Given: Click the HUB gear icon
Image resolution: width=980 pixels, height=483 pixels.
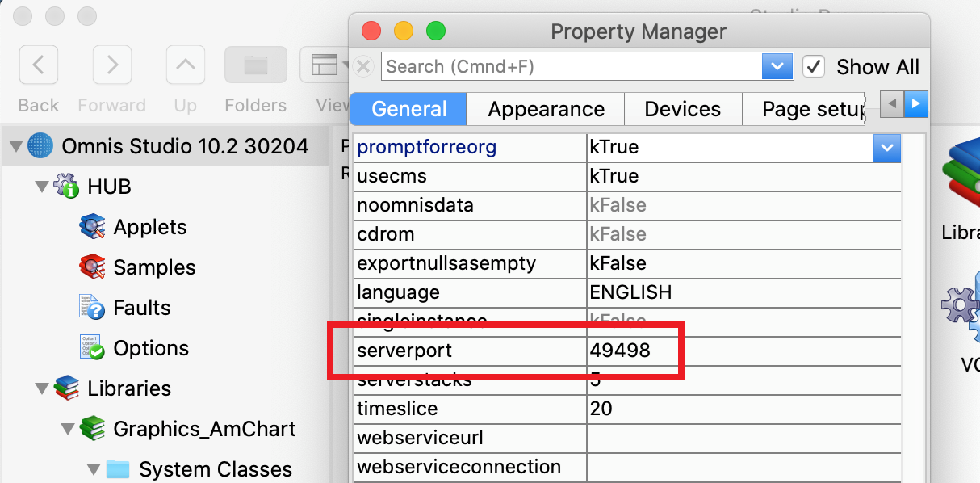Looking at the screenshot, I should click(x=66, y=187).
